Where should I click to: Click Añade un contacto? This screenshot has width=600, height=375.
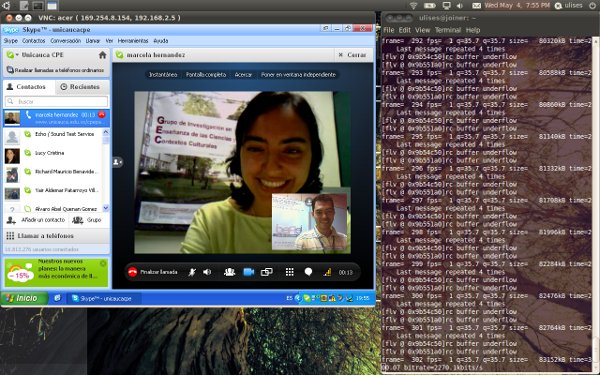coord(36,220)
